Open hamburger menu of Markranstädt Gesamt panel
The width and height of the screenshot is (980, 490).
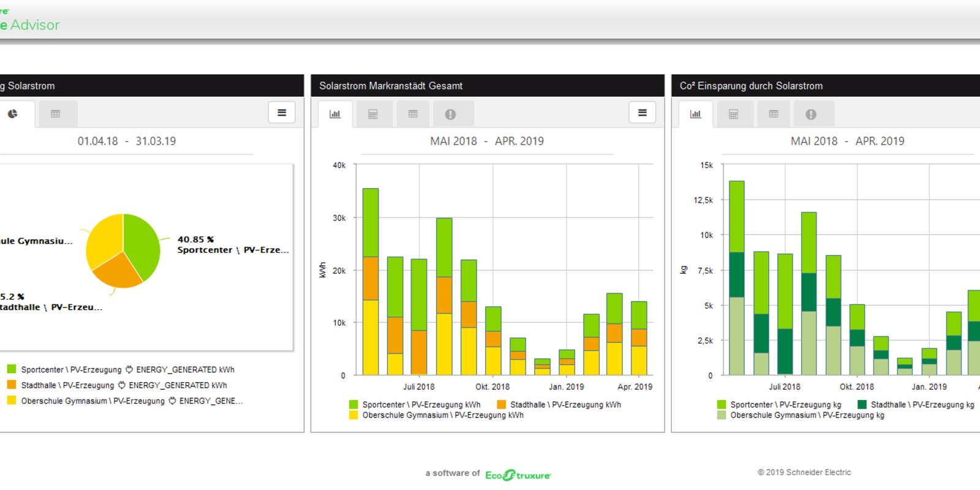643,113
